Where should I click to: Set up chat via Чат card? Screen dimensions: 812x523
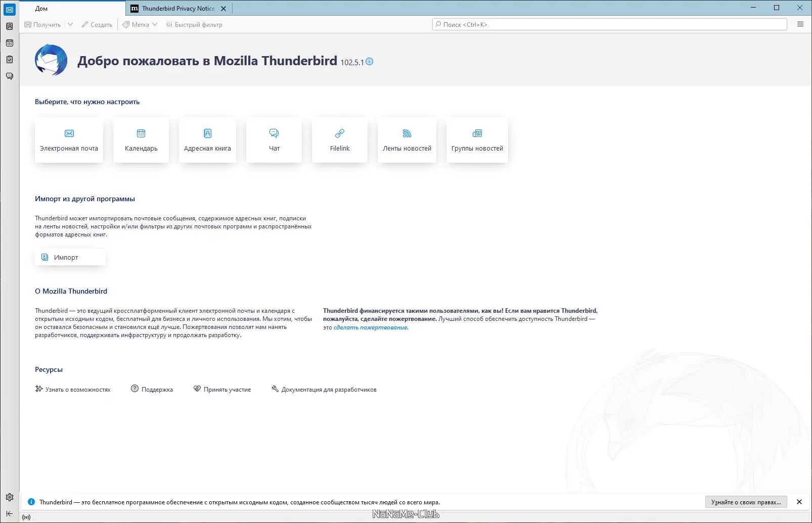pyautogui.click(x=274, y=140)
